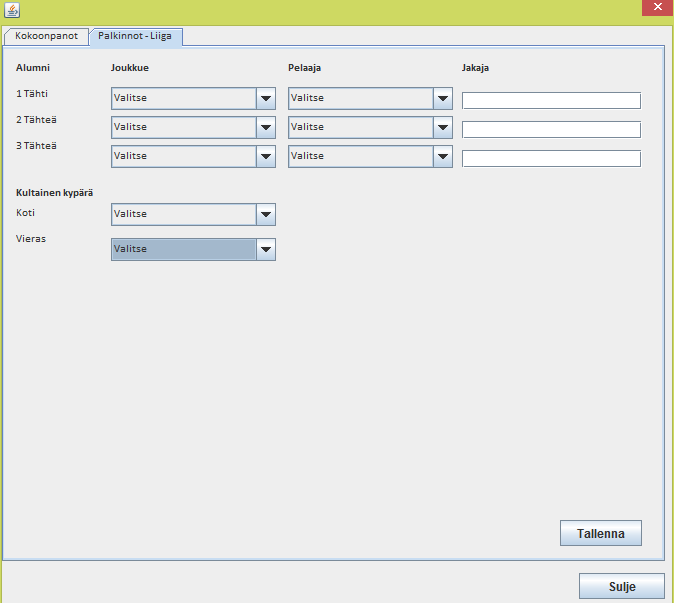Click the 1 Tähti row label

click(x=32, y=94)
